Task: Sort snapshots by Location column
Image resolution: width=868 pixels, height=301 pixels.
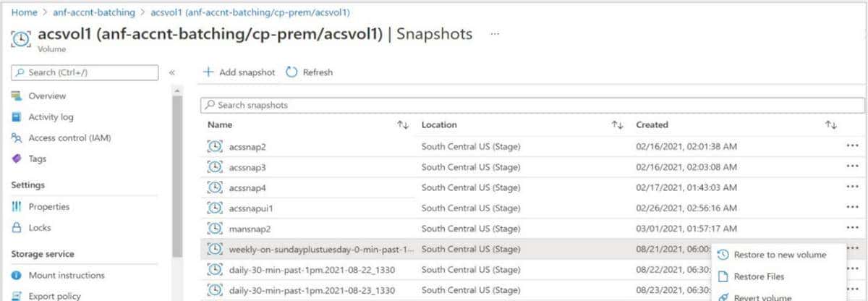Action: click(617, 125)
